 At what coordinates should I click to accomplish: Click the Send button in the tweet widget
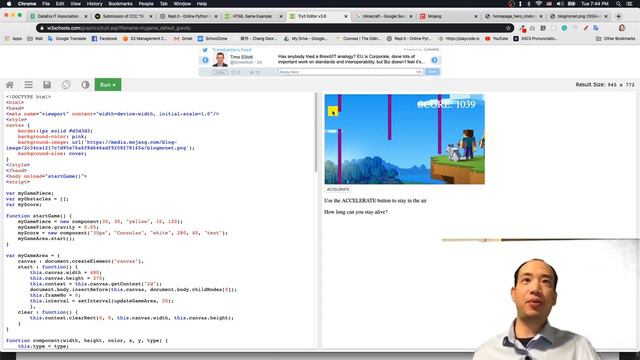point(432,72)
